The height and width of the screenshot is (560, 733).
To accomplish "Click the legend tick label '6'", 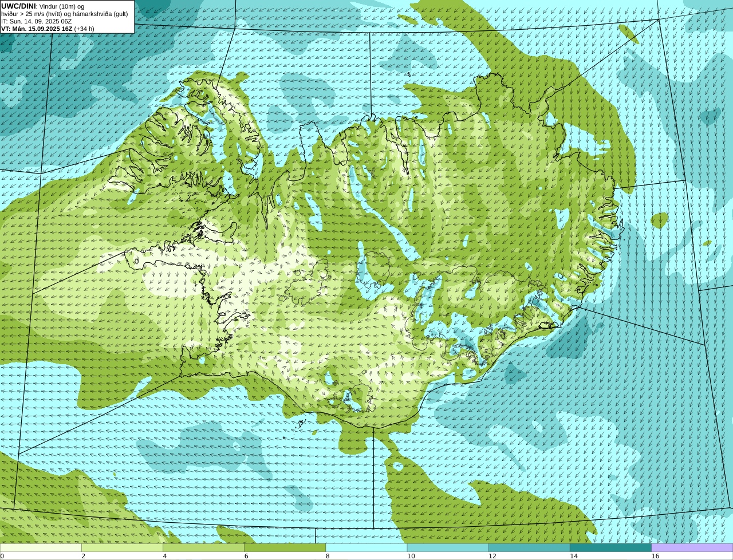I will (246, 556).
